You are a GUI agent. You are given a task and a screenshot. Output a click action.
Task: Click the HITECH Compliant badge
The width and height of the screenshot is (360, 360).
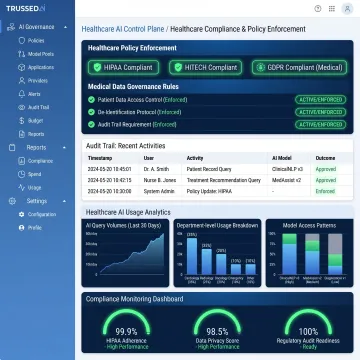tap(205, 68)
